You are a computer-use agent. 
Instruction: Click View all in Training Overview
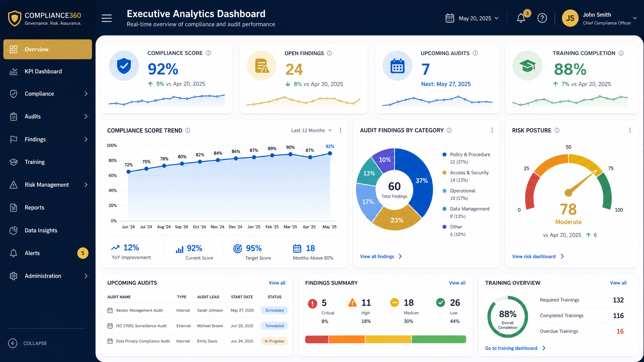618,283
